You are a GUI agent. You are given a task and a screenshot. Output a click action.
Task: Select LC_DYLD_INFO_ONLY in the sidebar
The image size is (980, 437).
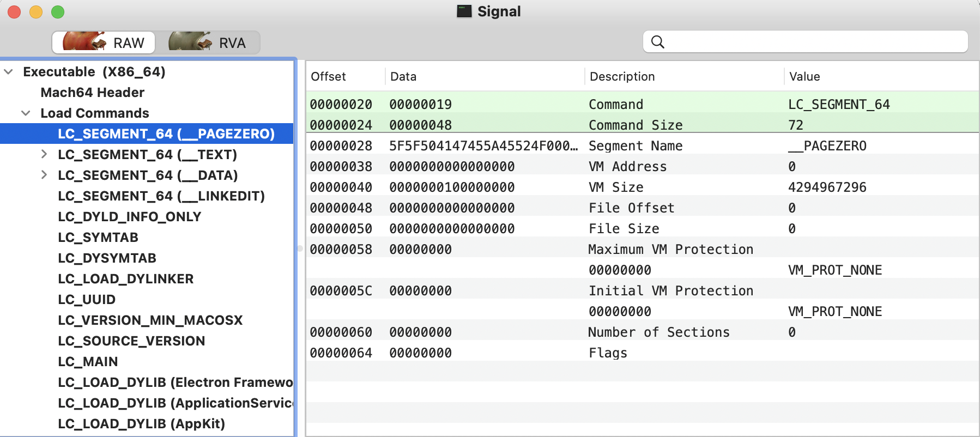[129, 217]
